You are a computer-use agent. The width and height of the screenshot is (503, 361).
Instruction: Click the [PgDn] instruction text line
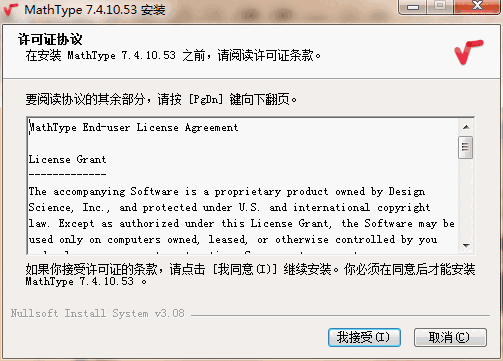pyautogui.click(x=161, y=99)
